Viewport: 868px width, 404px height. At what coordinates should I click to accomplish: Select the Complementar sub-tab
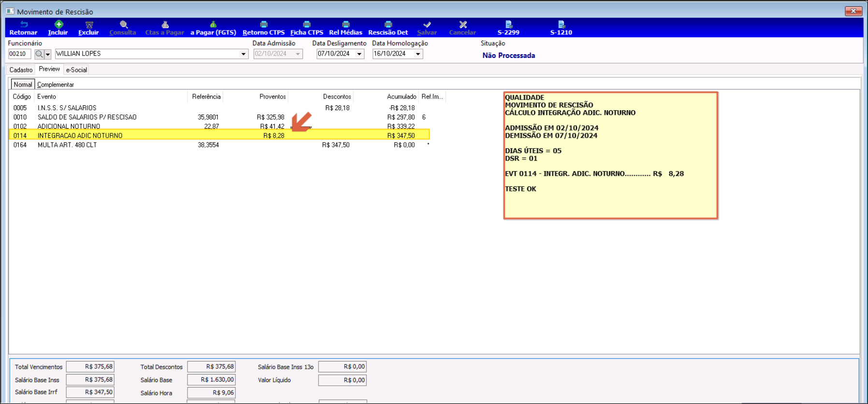coord(56,85)
